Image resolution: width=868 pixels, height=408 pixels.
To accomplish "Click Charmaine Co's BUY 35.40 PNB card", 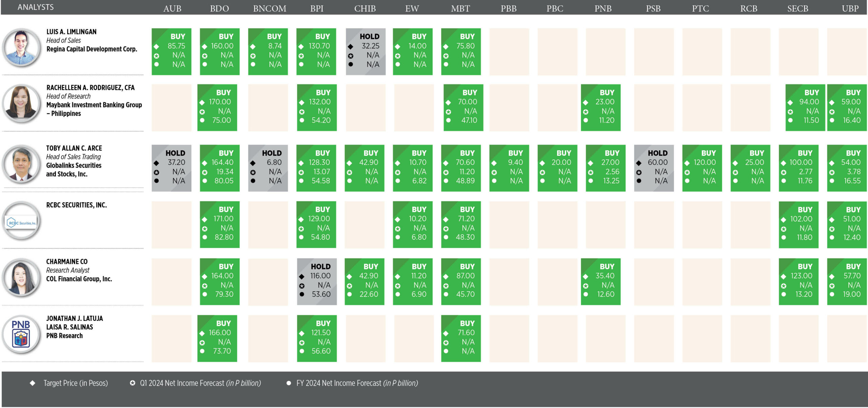I will coord(600,282).
